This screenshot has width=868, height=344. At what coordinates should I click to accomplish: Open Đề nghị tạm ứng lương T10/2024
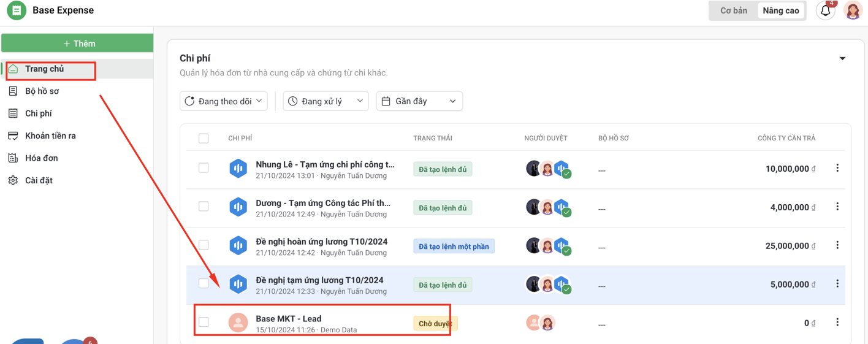319,280
